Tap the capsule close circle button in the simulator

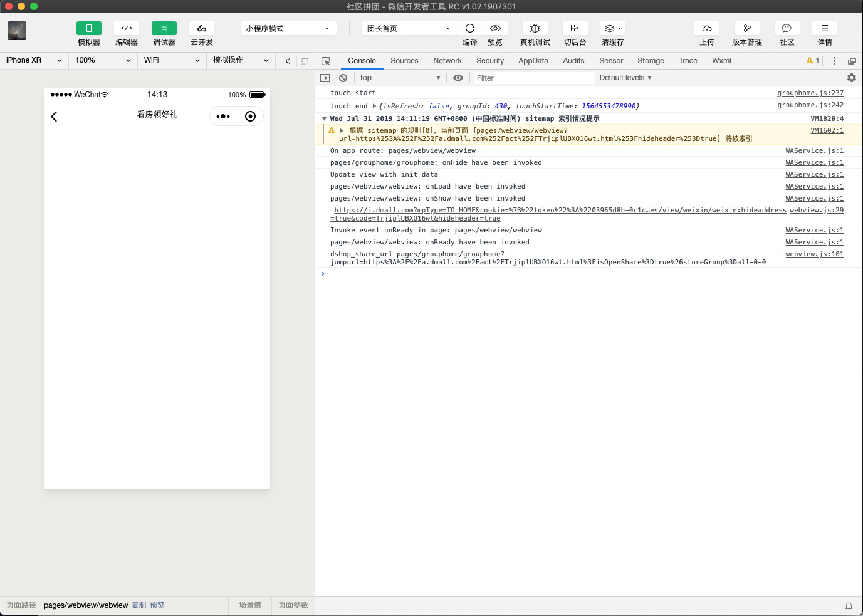250,117
